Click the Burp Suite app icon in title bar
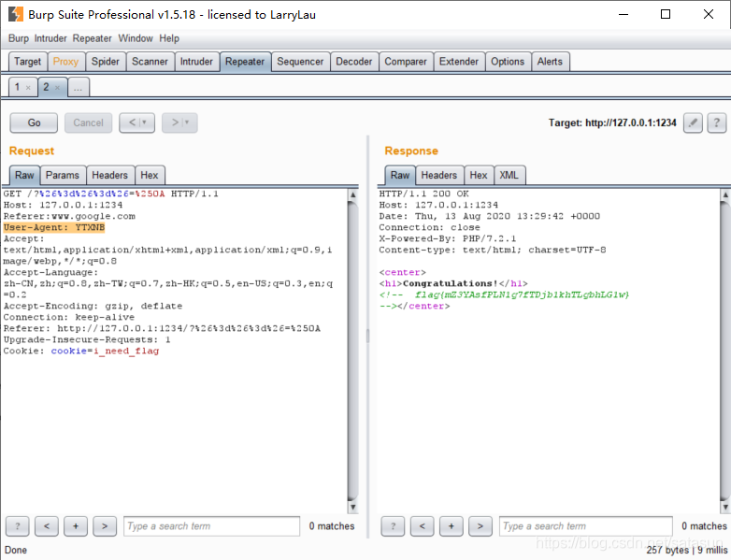The image size is (731, 560). click(15, 14)
